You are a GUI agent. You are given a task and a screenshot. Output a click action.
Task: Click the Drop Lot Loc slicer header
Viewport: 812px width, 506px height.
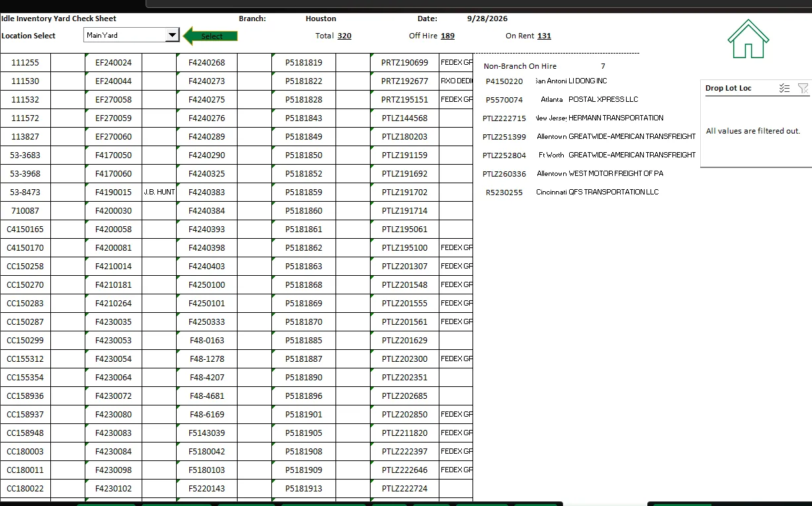point(729,88)
